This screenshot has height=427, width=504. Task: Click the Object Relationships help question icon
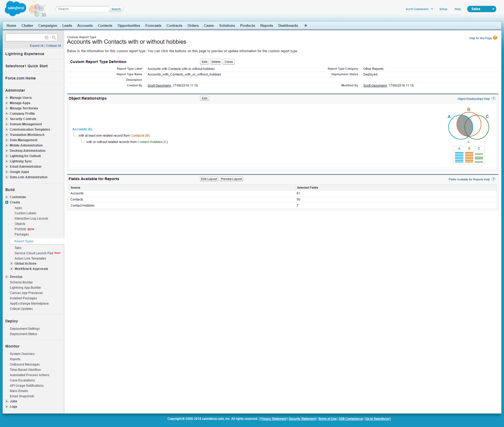pos(493,99)
